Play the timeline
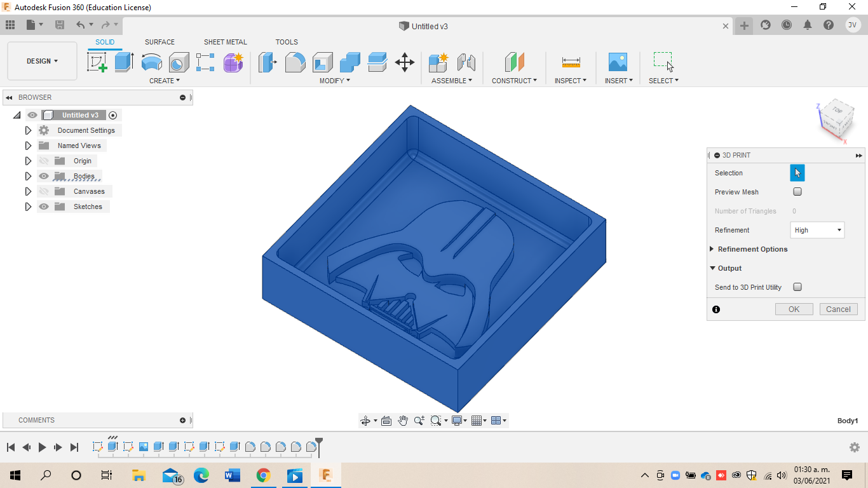Viewport: 868px width, 488px height. click(42, 447)
